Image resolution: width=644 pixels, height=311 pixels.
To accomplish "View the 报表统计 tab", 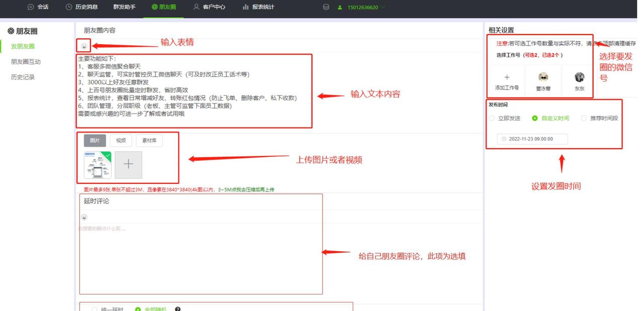I will pos(258,7).
